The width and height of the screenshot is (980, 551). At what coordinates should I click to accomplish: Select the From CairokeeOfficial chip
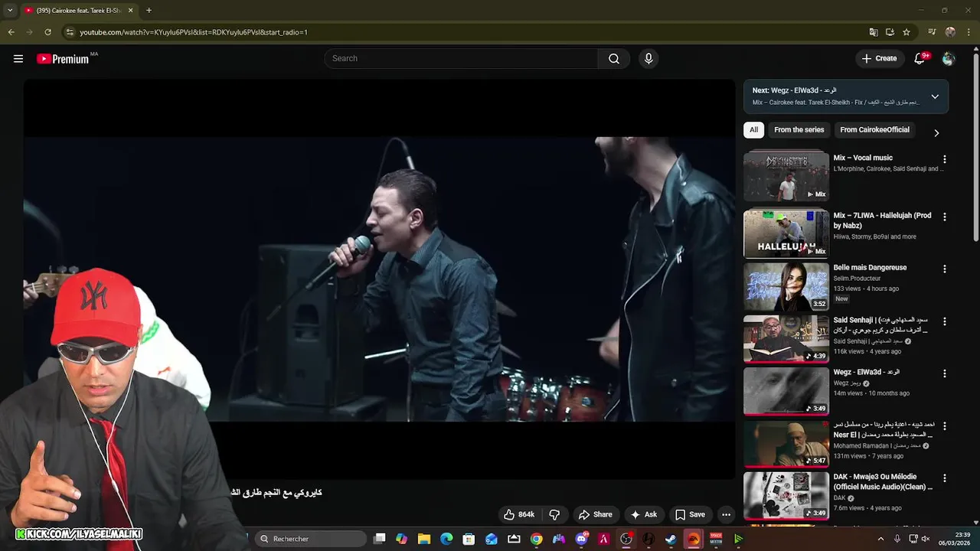click(874, 130)
